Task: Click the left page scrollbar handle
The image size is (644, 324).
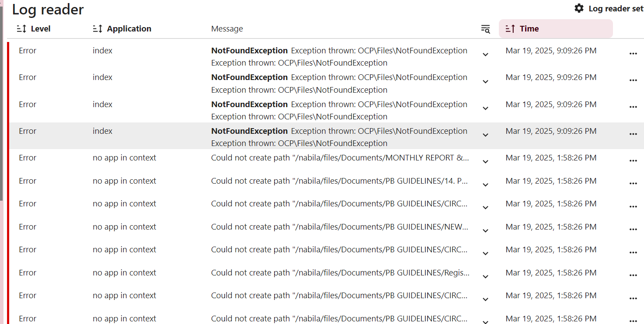Action: pyautogui.click(x=1, y=101)
